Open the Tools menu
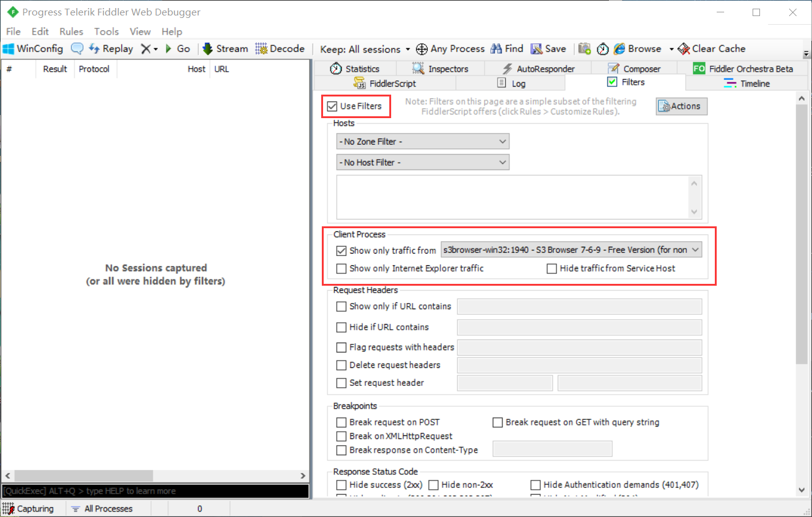The width and height of the screenshot is (812, 517). [106, 32]
